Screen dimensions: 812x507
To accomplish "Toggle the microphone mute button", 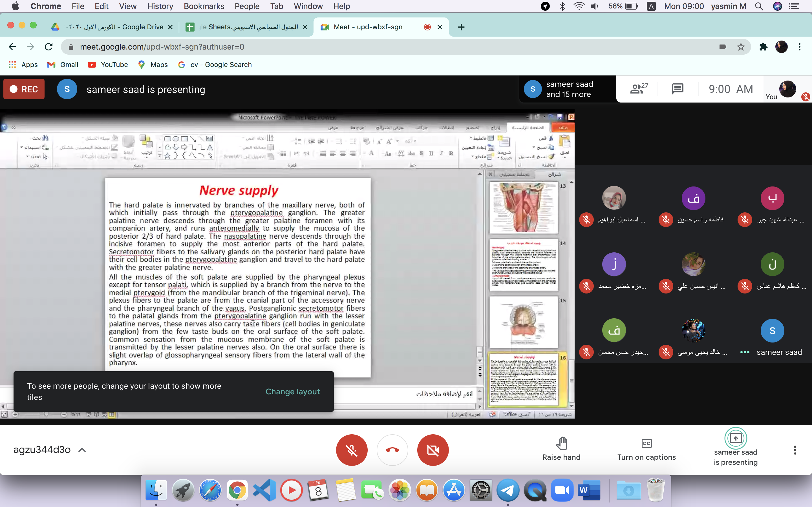I will [352, 450].
